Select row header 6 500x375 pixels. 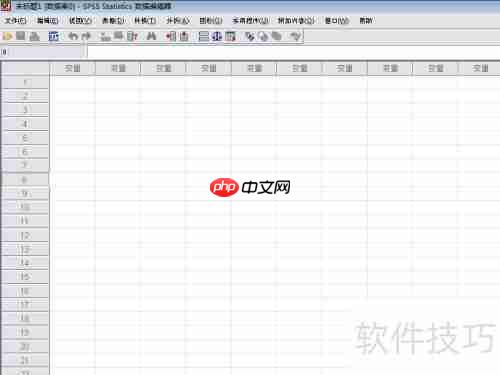[x=25, y=152]
